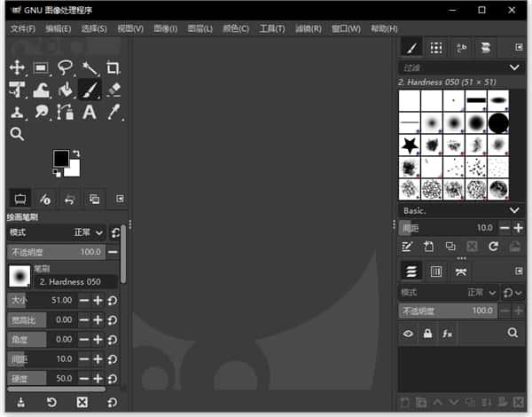Select the Fuzzy Select magic wand
The image size is (532, 417).
click(90, 67)
